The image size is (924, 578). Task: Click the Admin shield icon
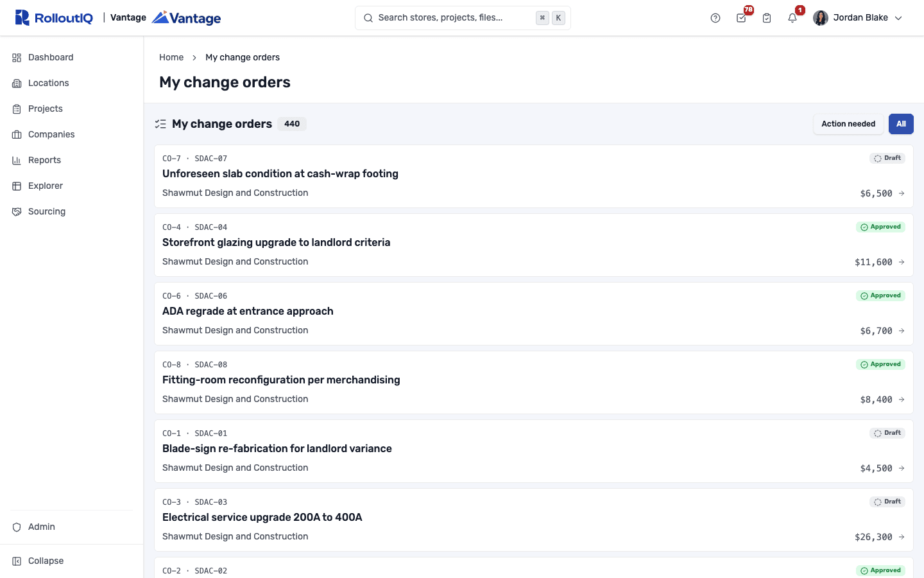17,527
